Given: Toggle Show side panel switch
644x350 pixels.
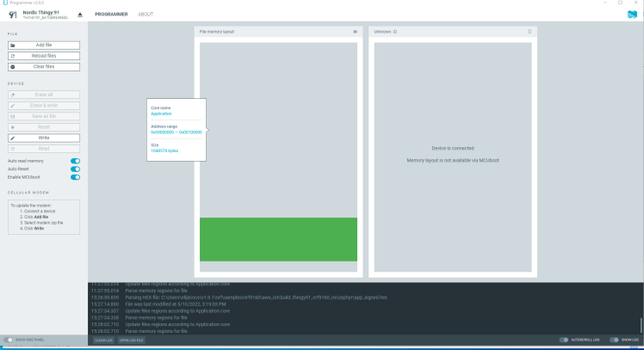Looking at the screenshot, I should pyautogui.click(x=9, y=340).
